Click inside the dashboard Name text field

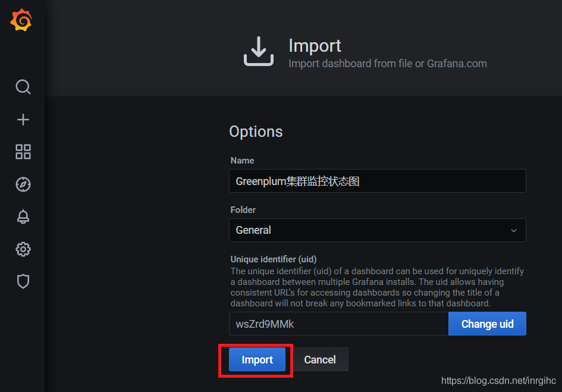tap(377, 181)
